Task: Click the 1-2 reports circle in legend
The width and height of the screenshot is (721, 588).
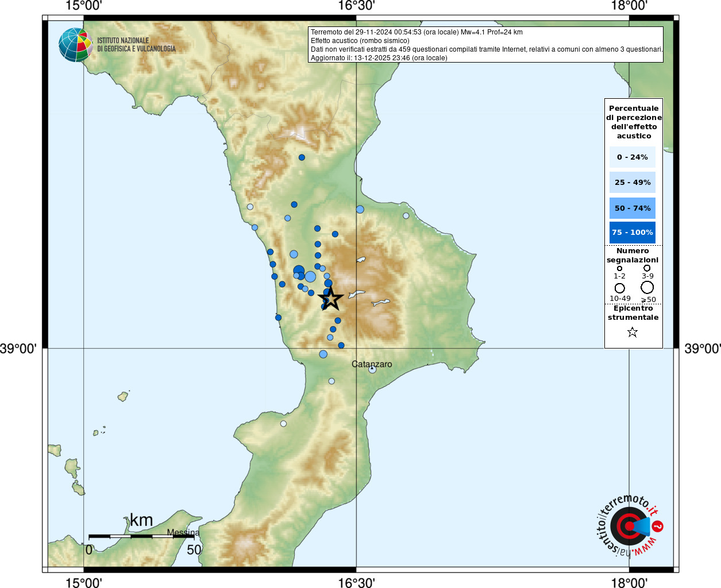Action: 619,268
